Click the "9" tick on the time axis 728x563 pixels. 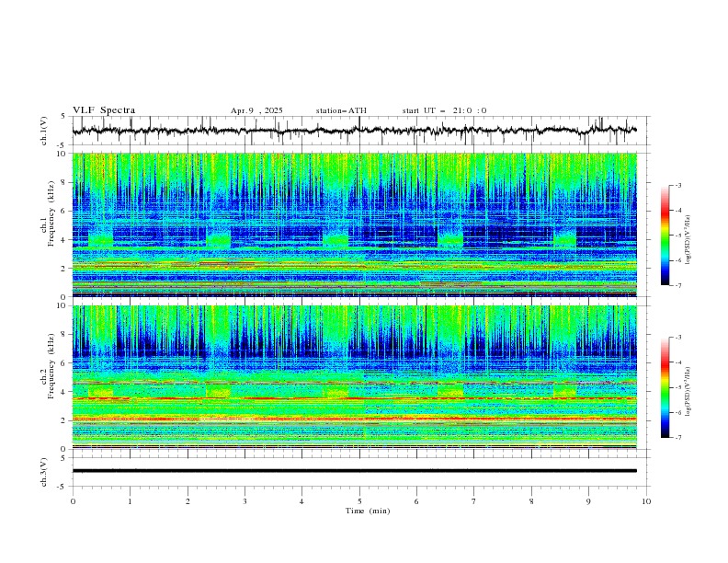tap(588, 501)
